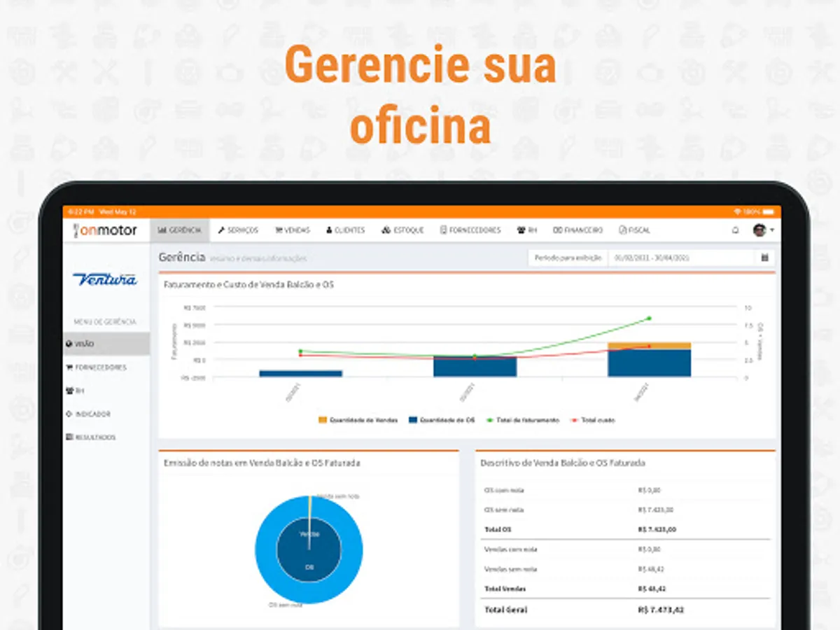
Task: Click the 'Gerência' page heading
Action: coord(182,257)
